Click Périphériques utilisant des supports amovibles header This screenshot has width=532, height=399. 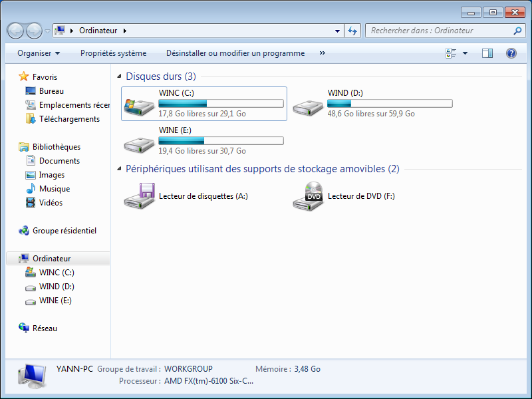(263, 169)
